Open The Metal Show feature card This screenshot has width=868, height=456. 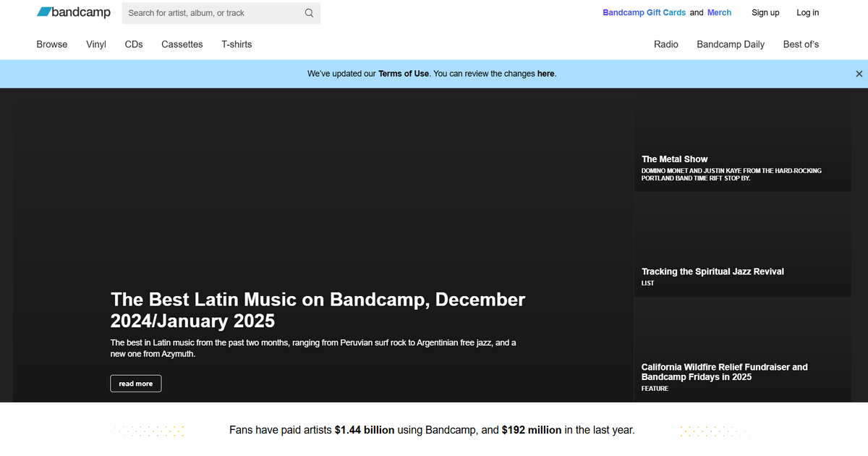(x=743, y=140)
